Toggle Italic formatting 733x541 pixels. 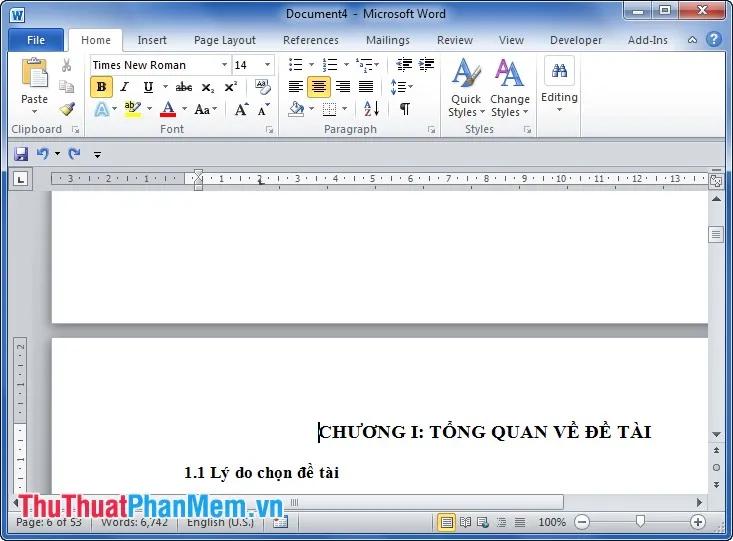point(124,87)
